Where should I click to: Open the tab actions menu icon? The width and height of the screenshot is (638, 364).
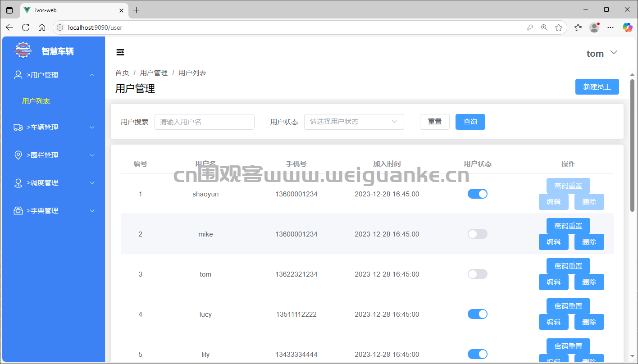pyautogui.click(x=9, y=10)
